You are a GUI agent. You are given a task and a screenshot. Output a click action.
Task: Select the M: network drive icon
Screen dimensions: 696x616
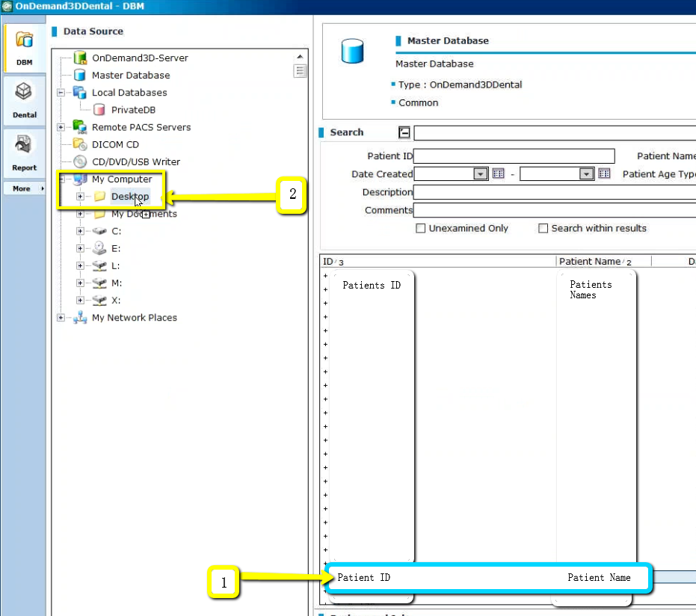tap(99, 283)
